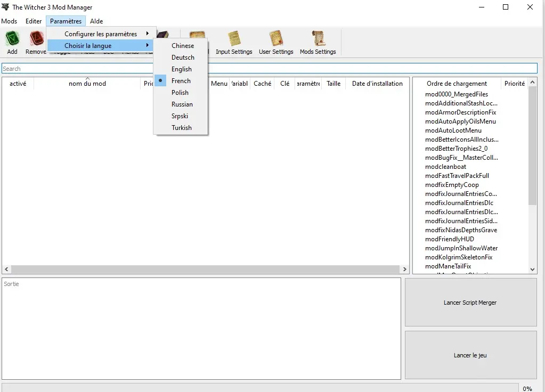
Task: Focus the Search input field
Action: pos(270,69)
